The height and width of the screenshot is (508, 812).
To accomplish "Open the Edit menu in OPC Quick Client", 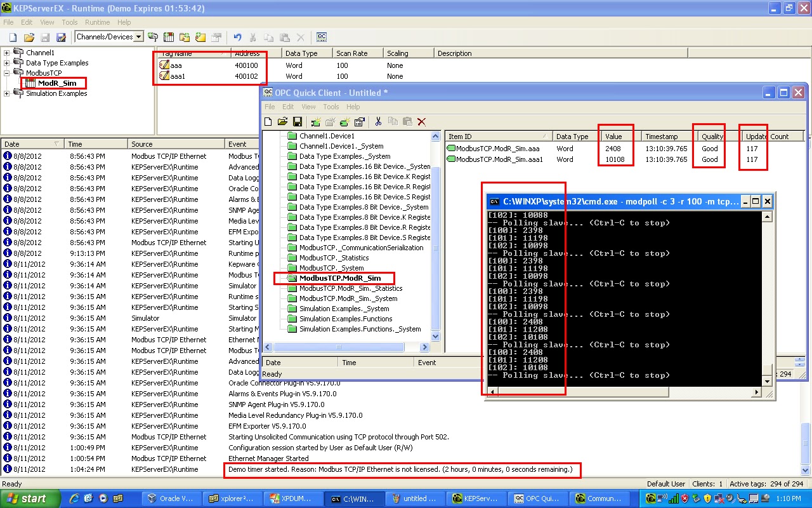I will point(288,107).
